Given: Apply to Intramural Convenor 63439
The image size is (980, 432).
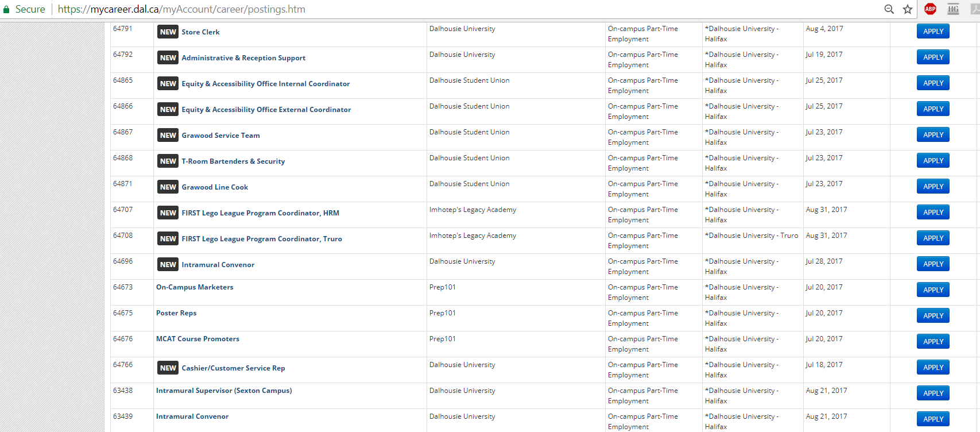Looking at the screenshot, I should pyautogui.click(x=933, y=419).
